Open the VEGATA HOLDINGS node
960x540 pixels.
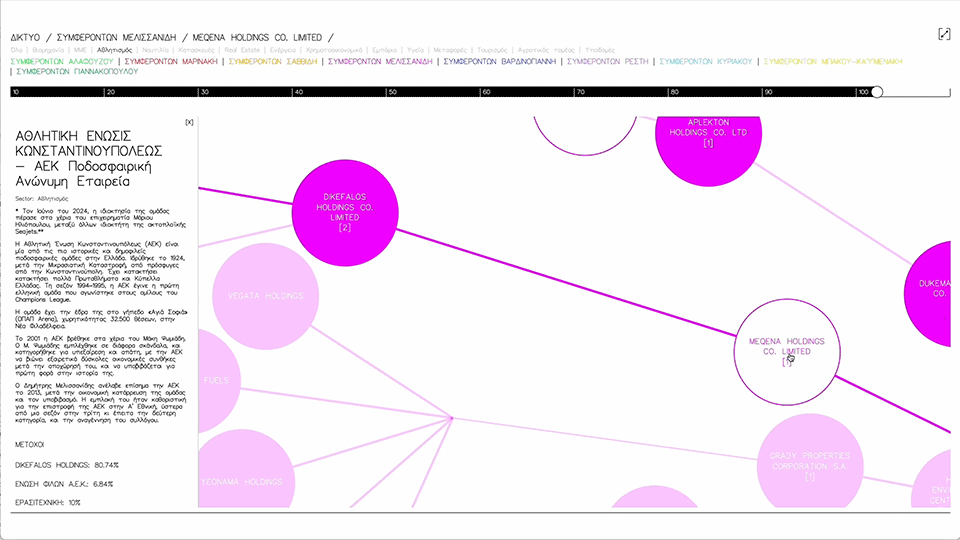click(x=266, y=296)
